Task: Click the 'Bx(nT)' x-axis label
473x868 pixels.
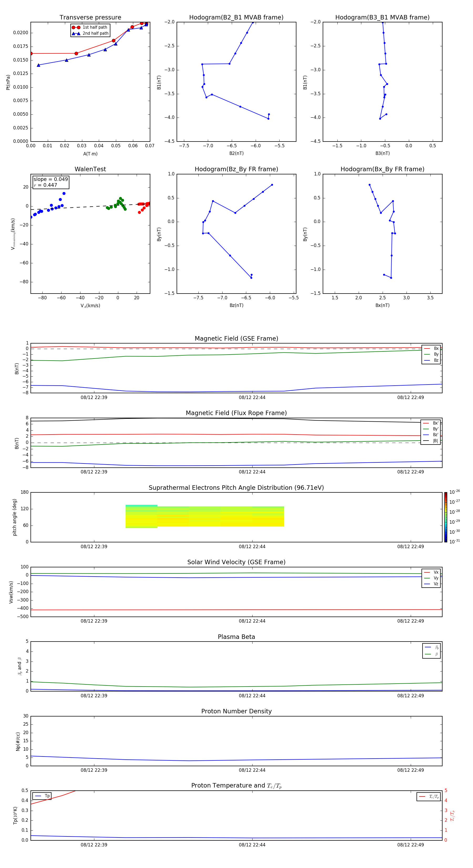Action: click(x=382, y=305)
